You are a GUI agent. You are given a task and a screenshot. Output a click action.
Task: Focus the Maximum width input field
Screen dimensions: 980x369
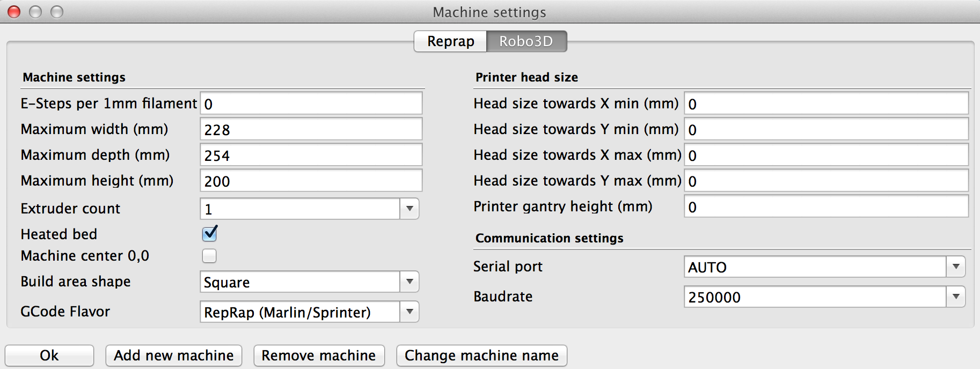pyautogui.click(x=311, y=129)
